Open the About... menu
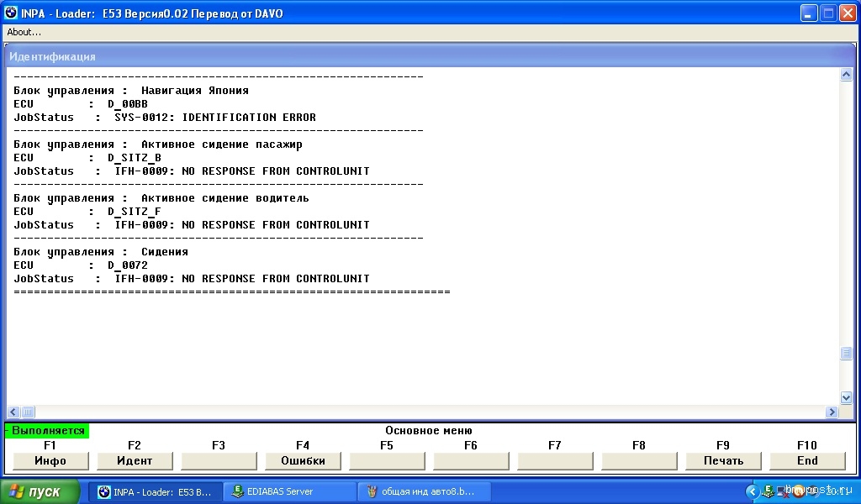Image resolution: width=861 pixels, height=504 pixels. click(x=24, y=32)
